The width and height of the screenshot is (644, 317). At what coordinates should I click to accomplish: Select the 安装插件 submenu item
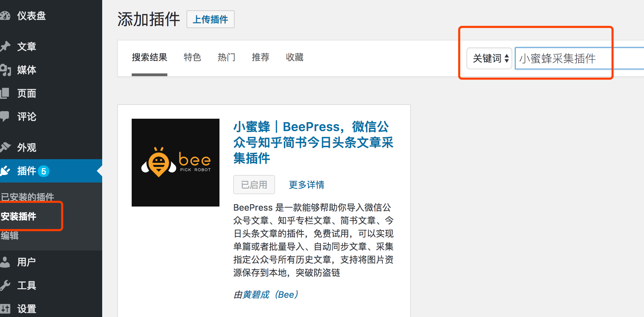[x=19, y=216]
